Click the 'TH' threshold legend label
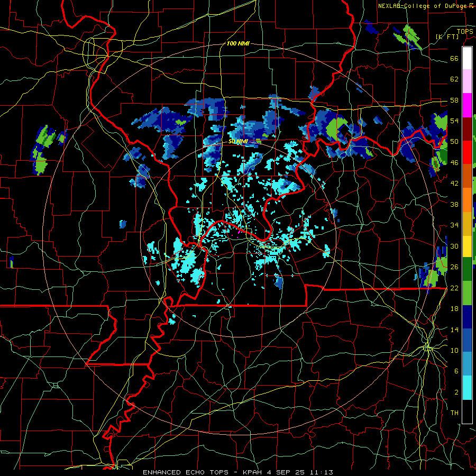476x476 pixels. coord(454,413)
